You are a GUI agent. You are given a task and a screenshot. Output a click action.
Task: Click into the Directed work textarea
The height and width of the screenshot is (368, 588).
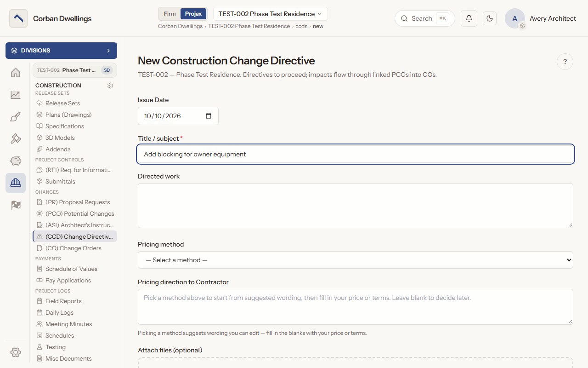click(356, 206)
